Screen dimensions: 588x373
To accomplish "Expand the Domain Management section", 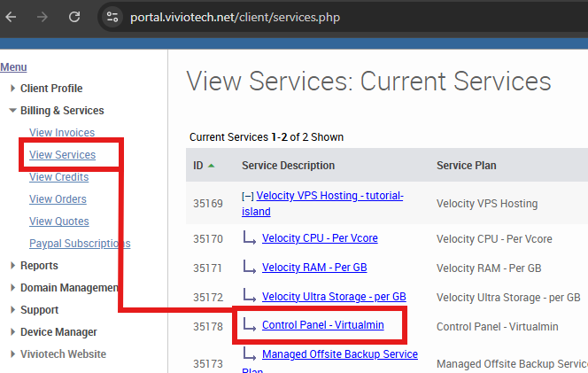I will [x=69, y=288].
